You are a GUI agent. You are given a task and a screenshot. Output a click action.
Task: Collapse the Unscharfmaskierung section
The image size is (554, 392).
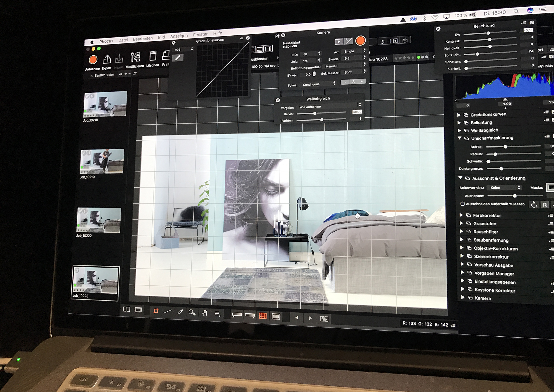coord(460,138)
